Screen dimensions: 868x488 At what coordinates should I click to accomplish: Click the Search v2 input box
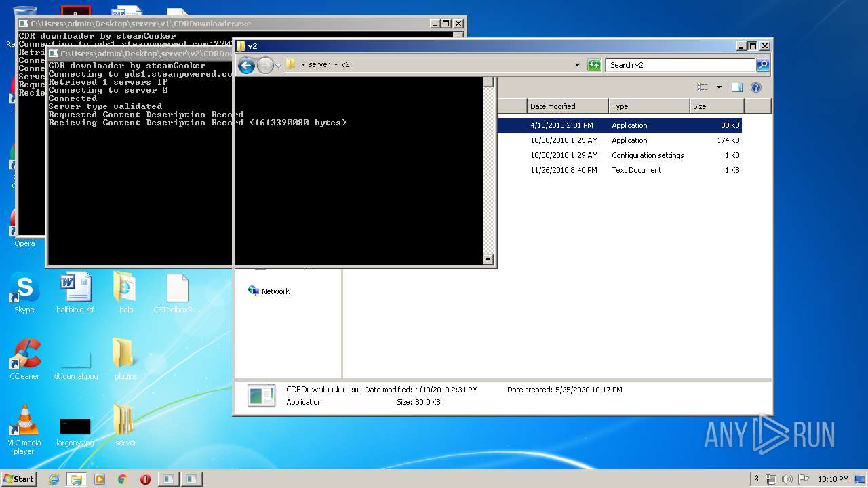tap(680, 65)
